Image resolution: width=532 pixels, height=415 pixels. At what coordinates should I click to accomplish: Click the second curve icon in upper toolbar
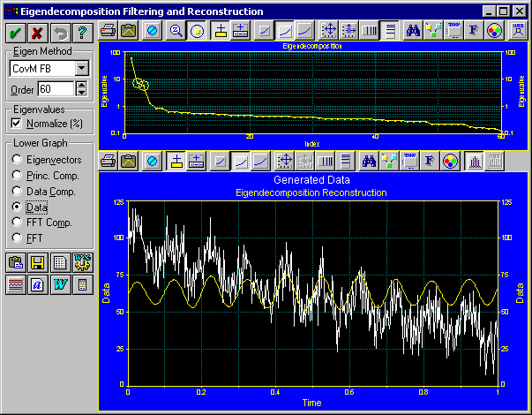coord(284,31)
